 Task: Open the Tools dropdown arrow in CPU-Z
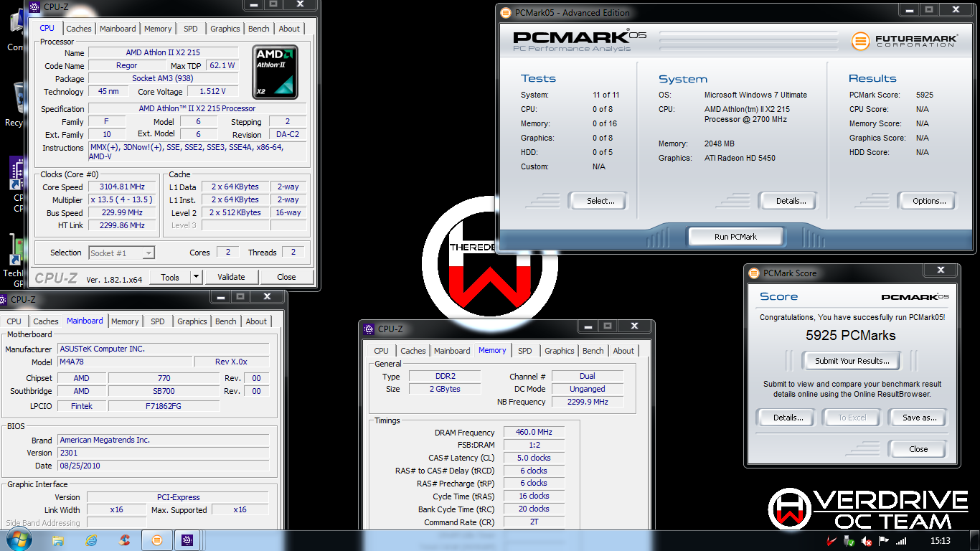click(196, 277)
